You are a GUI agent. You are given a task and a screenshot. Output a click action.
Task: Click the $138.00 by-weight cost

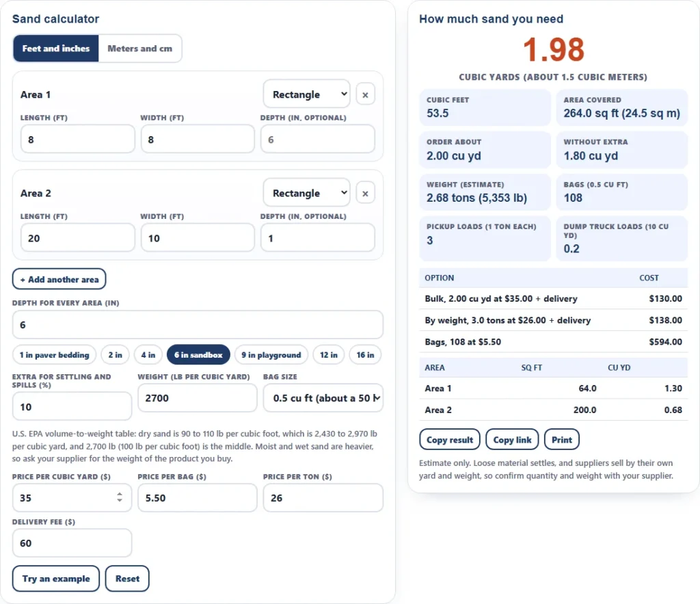coord(666,320)
